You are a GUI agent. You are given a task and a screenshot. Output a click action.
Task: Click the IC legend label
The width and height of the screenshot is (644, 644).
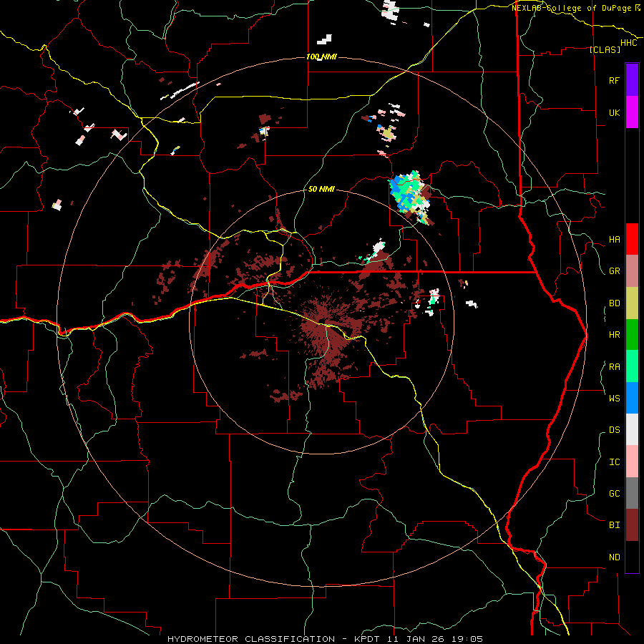click(x=614, y=462)
